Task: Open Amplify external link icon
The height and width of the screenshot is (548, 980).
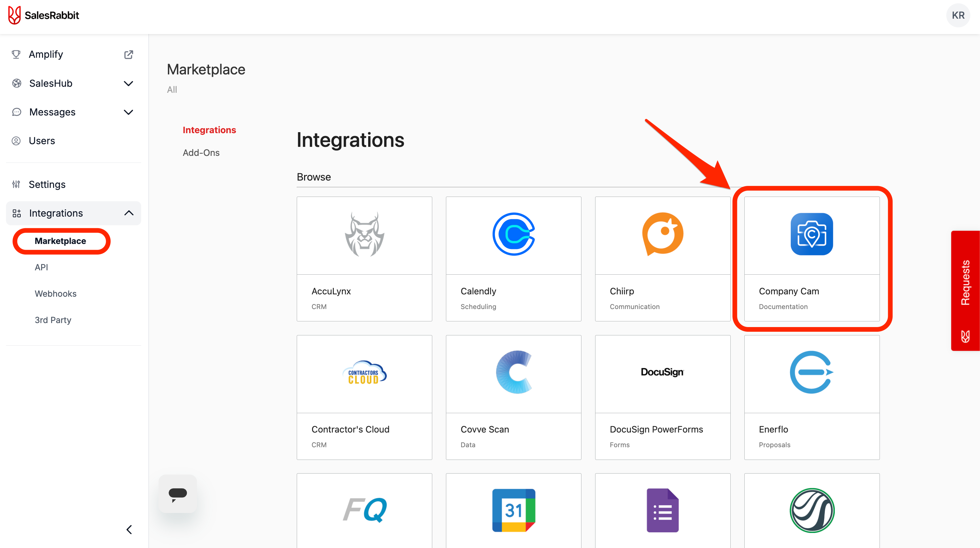Action: coord(129,54)
